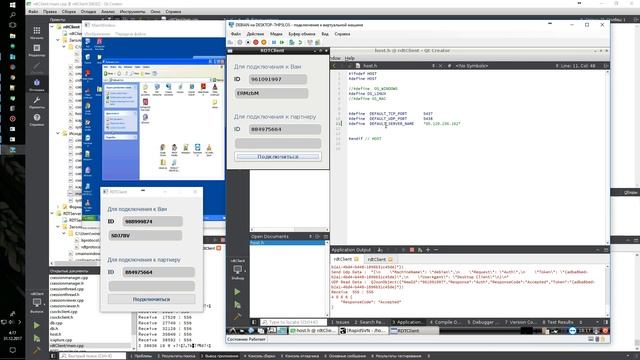
Task: Open the Compile Output pane tab
Action: click(445, 322)
